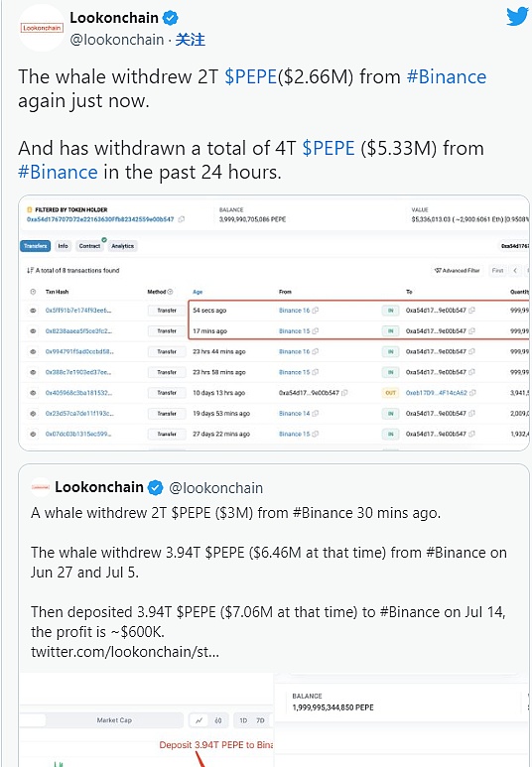
Task: Go to First page button
Action: [497, 271]
